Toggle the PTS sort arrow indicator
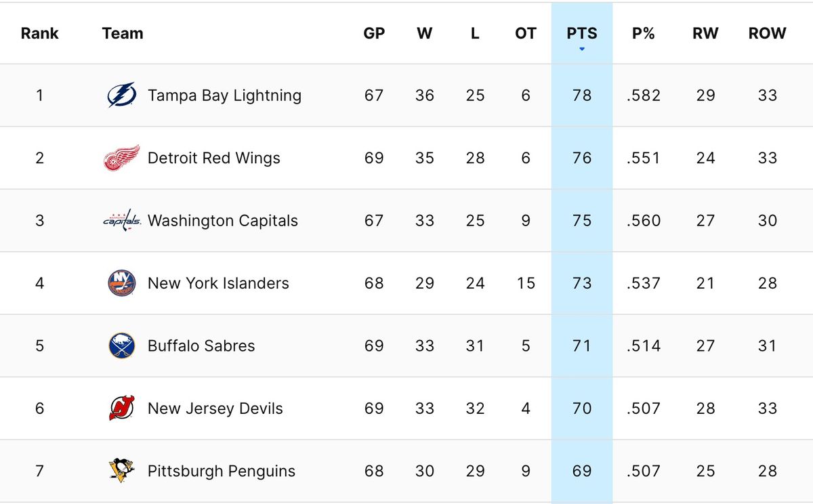813x504 pixels. (582, 49)
